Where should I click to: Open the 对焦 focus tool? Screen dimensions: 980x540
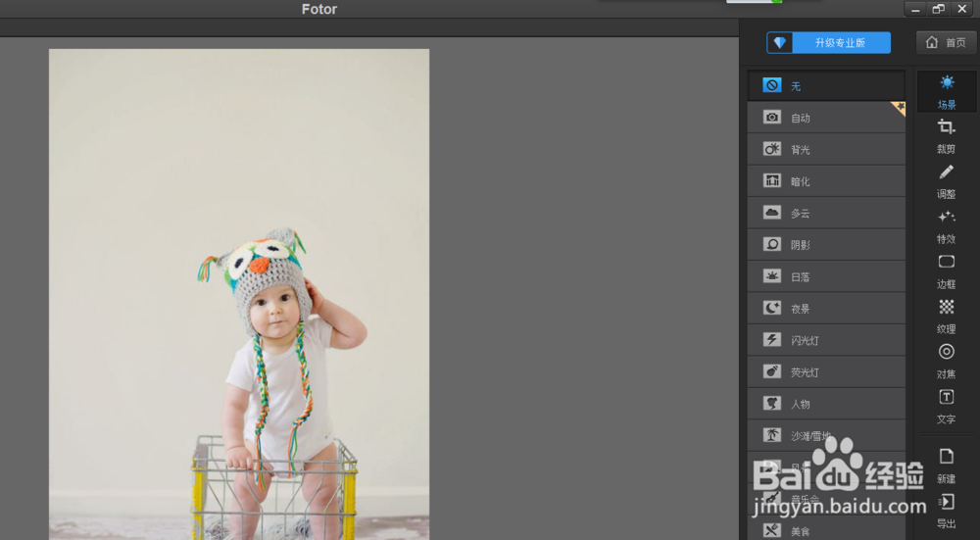[x=947, y=362]
